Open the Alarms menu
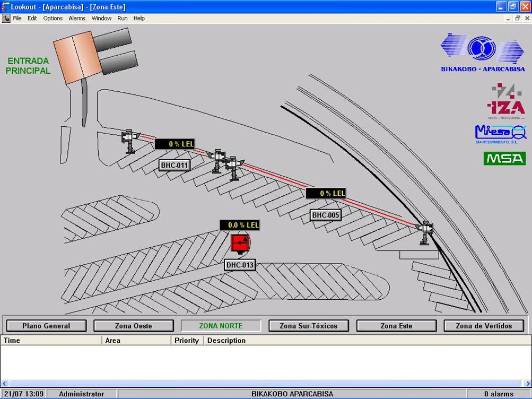Screen dimensions: 532x399 pyautogui.click(x=77, y=19)
